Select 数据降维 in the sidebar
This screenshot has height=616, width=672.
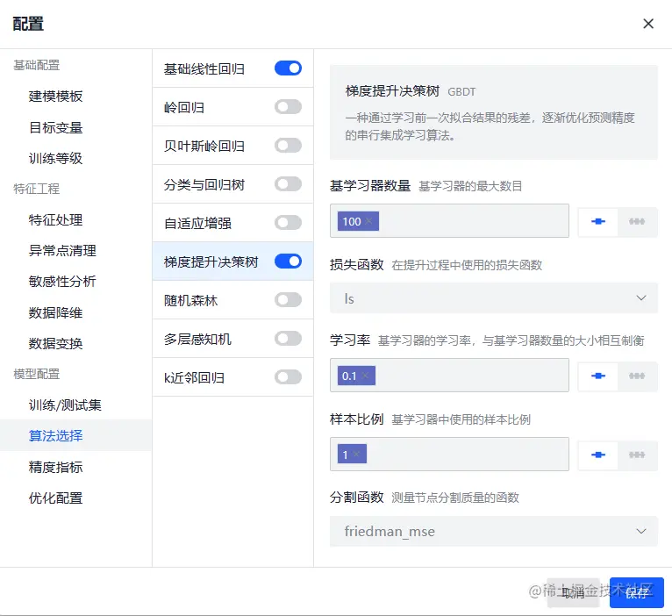click(x=56, y=312)
